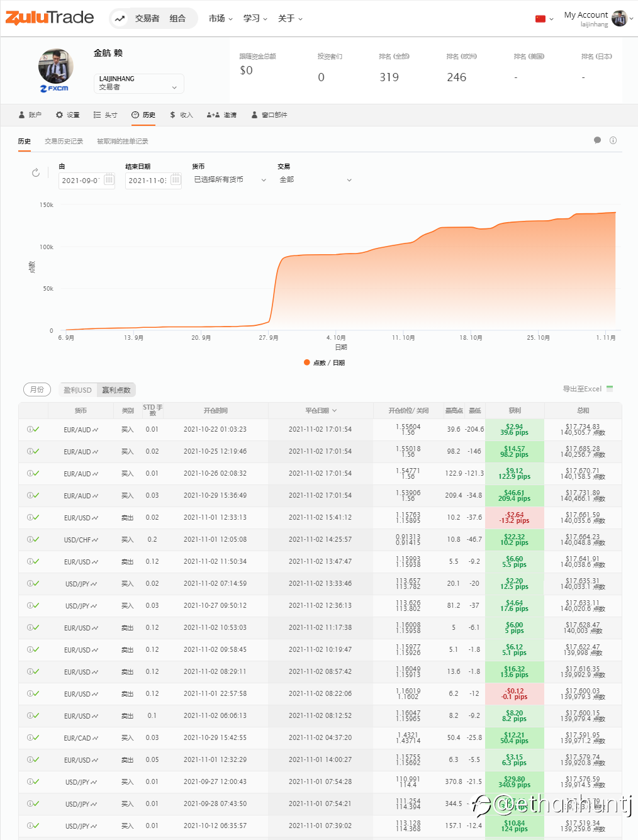
Task: Expand the 货币 currency dropdown
Action: (230, 179)
